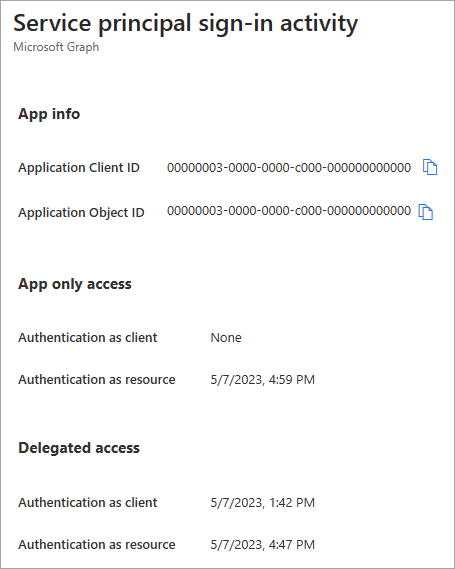Click the App info heading
The width and height of the screenshot is (455, 569).
point(49,114)
